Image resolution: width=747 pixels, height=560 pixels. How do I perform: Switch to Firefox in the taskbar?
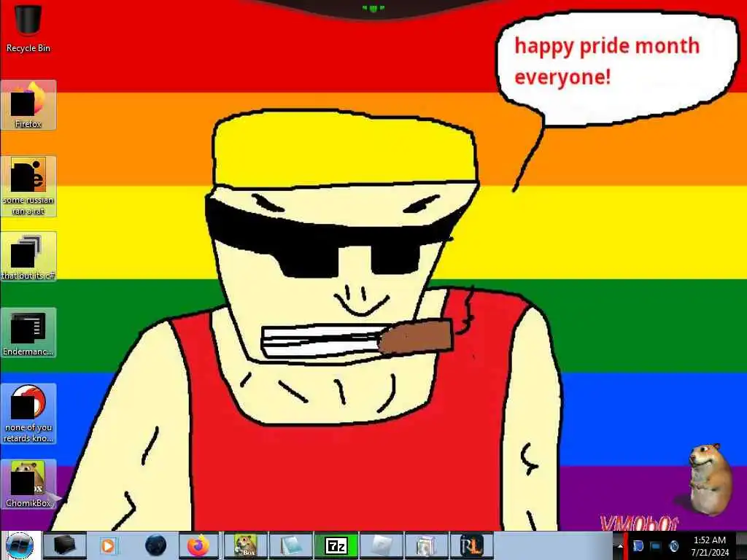click(198, 545)
